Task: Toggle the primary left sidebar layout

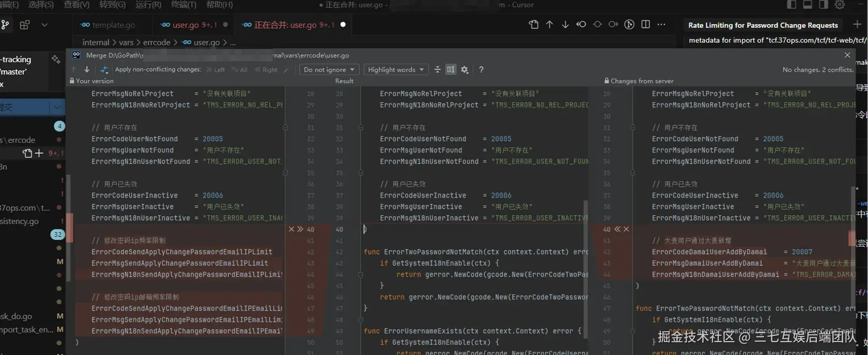Action: coord(792,5)
